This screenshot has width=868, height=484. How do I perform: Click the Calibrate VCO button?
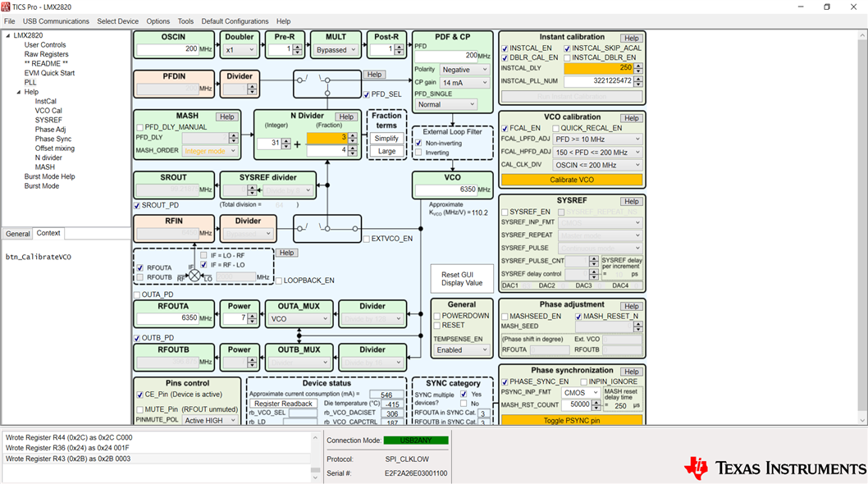click(x=572, y=180)
